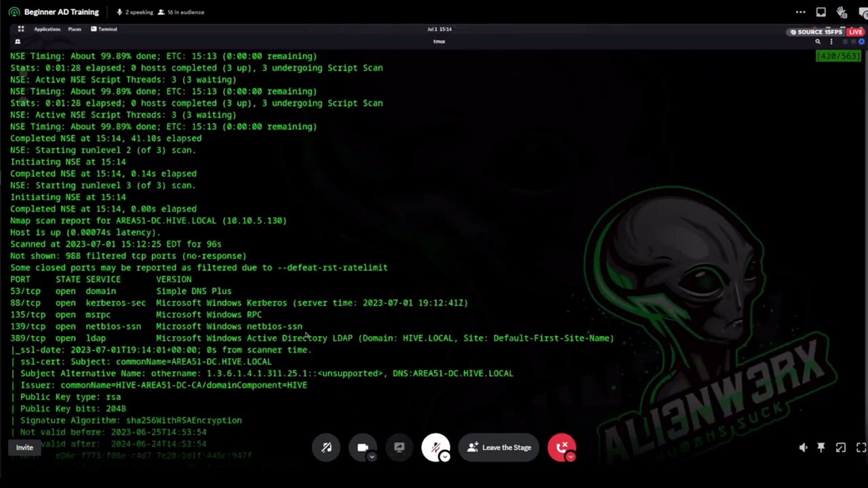Click the PORT STATE SERVICE VERSION header line
This screenshot has width=868, height=488.
[x=101, y=279]
